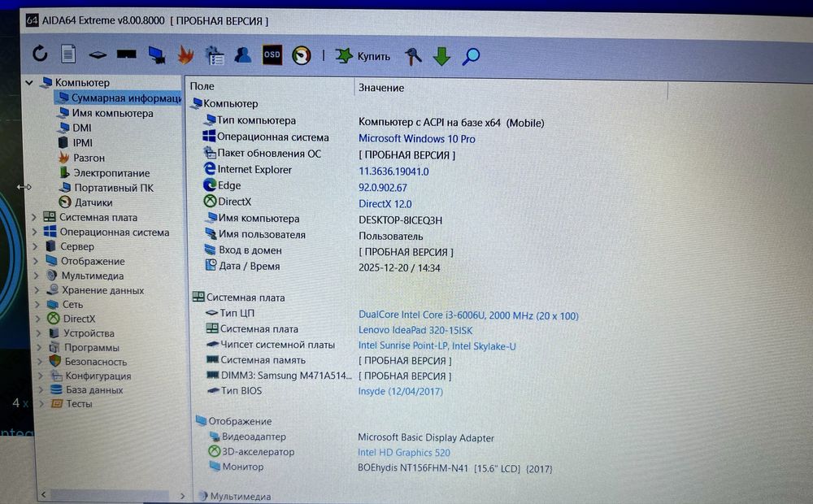Open Microsoft Windows 10 Pro link
This screenshot has width=813, height=504.
click(417, 138)
